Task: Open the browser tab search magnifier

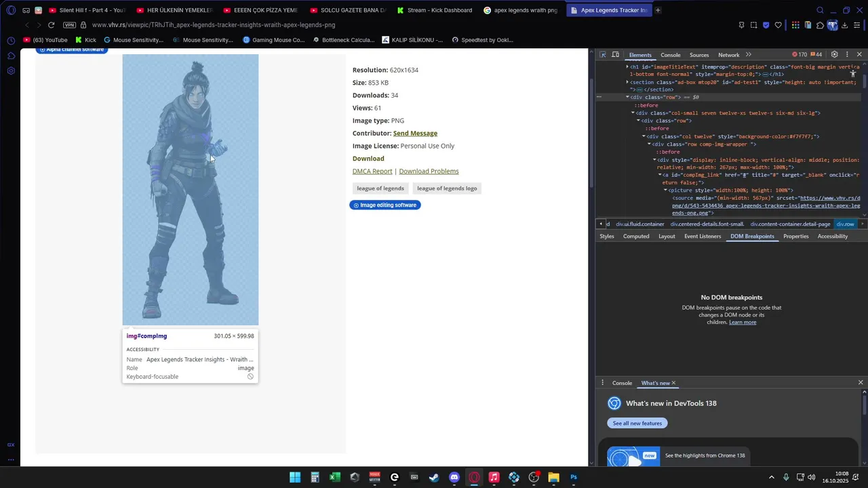Action: tap(820, 10)
